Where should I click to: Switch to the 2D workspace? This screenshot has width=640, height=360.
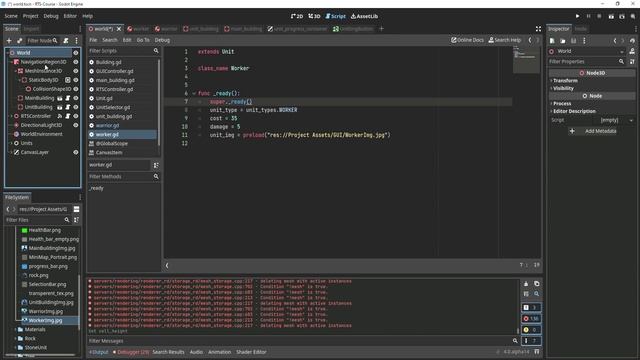(297, 16)
